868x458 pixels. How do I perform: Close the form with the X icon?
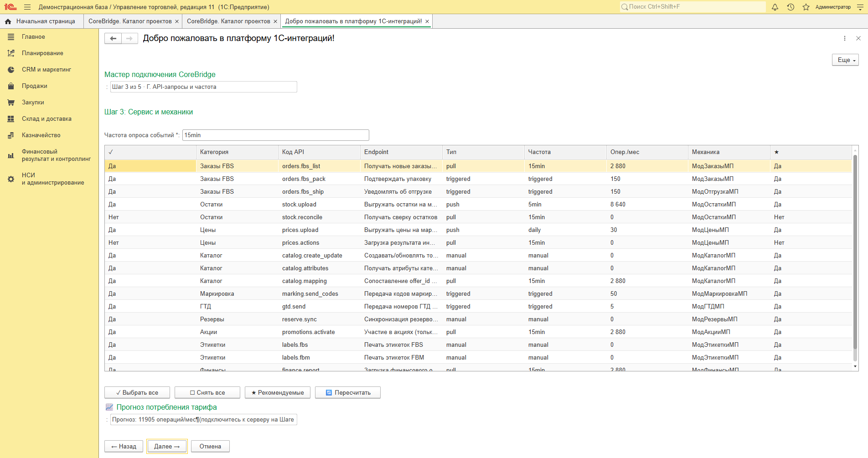(858, 39)
